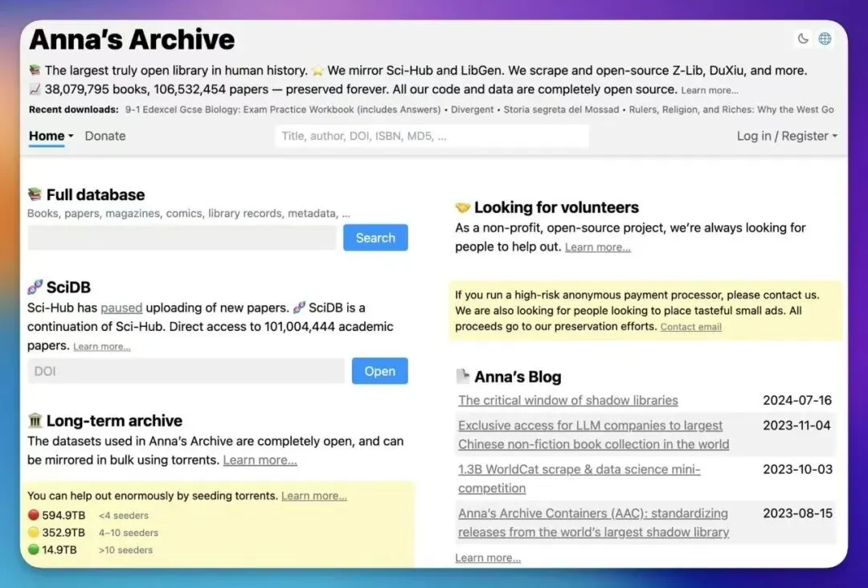Click recent download 'Divergent'
Screen dimensions: 868x588
click(x=472, y=109)
